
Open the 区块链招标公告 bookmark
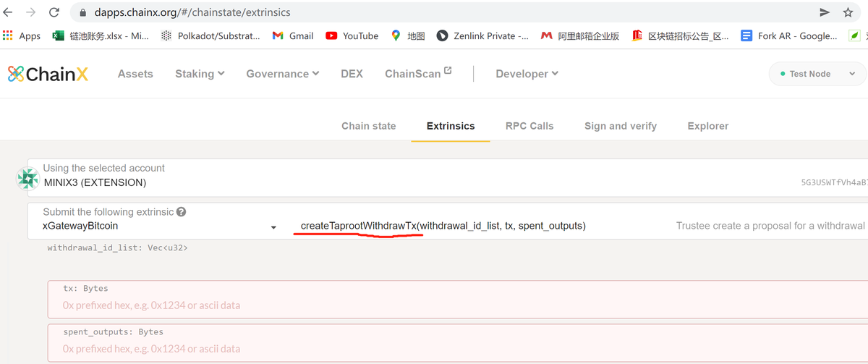[681, 35]
